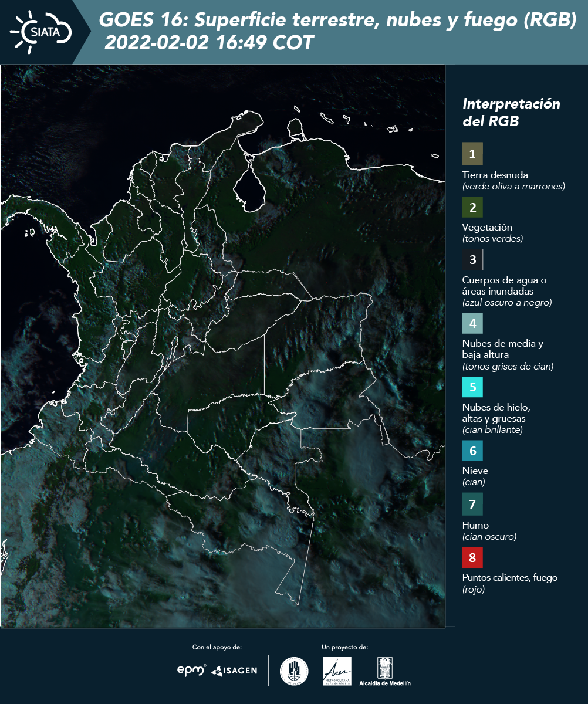588x704 pixels.
Task: Select red legend swatch 8, Puntos calientes
Action: click(x=472, y=557)
